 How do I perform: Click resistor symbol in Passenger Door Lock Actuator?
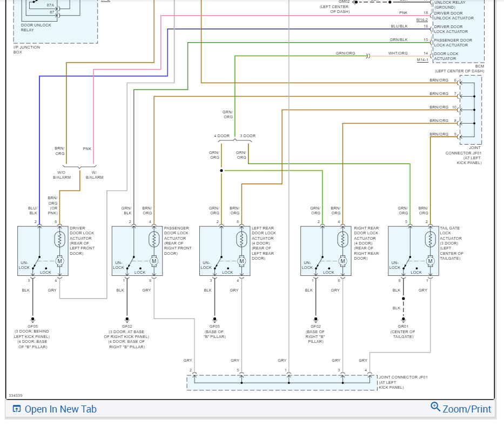154,239
